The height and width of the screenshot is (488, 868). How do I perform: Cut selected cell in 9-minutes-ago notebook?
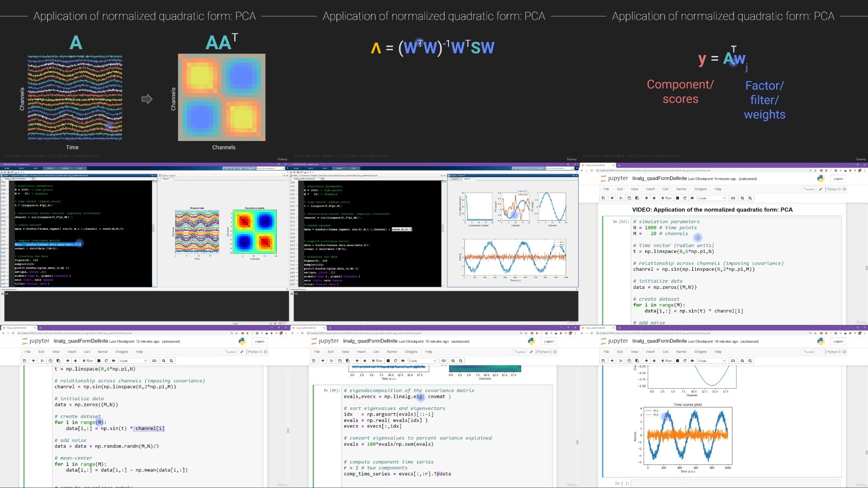pyautogui.click(x=621, y=198)
